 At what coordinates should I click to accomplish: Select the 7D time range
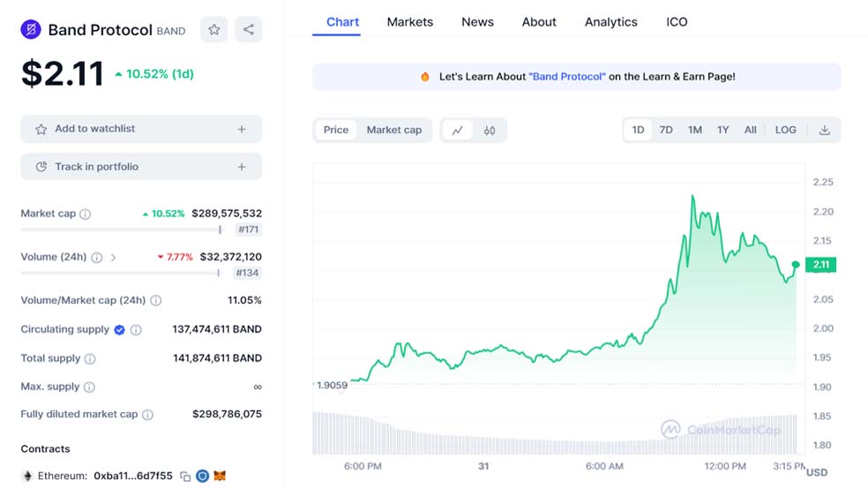click(666, 130)
